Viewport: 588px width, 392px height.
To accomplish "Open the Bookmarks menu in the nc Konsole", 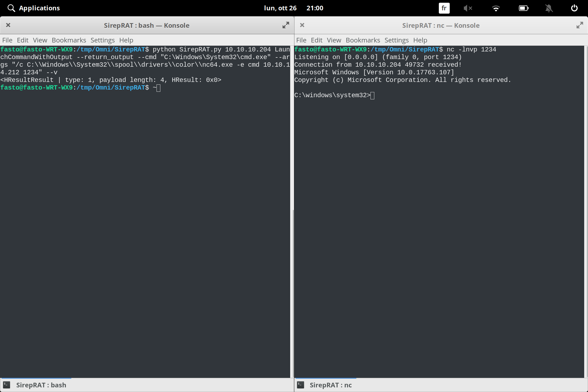I will click(363, 40).
